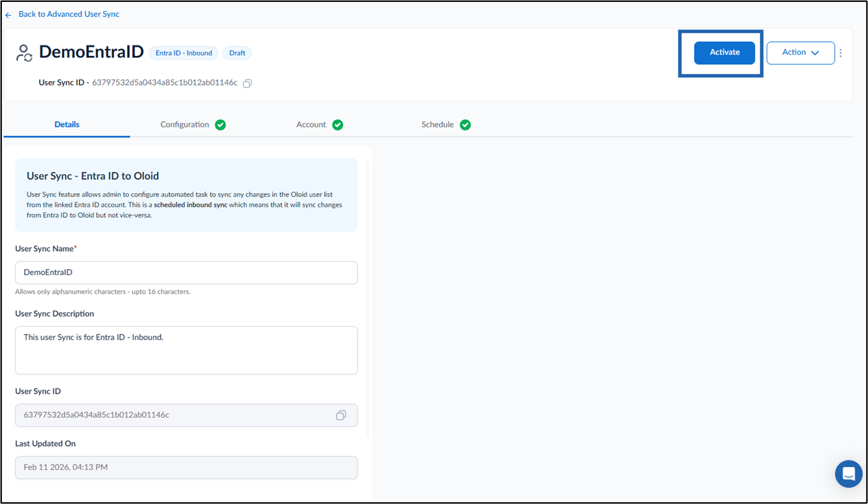
Task: Click the Entra ID - Inbound badge
Action: [x=184, y=53]
